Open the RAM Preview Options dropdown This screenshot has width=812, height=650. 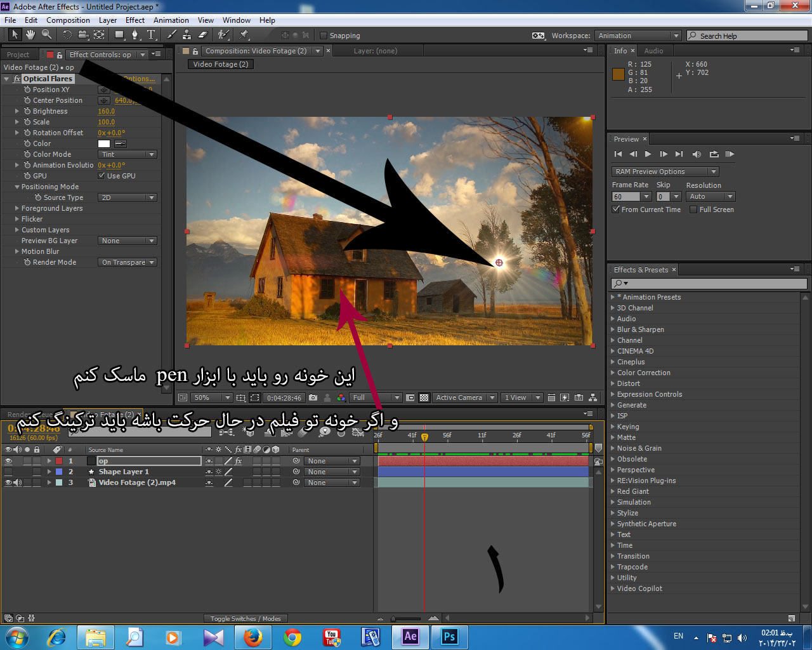tap(665, 171)
